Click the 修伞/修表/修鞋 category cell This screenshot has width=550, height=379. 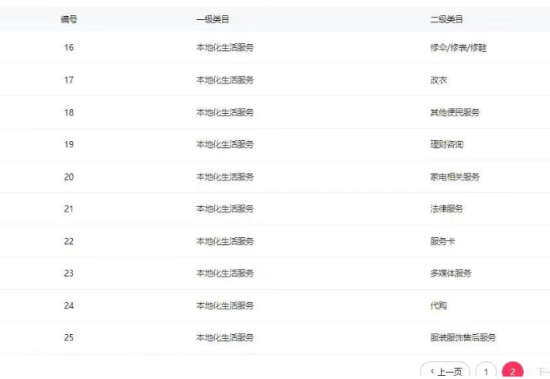click(x=458, y=47)
